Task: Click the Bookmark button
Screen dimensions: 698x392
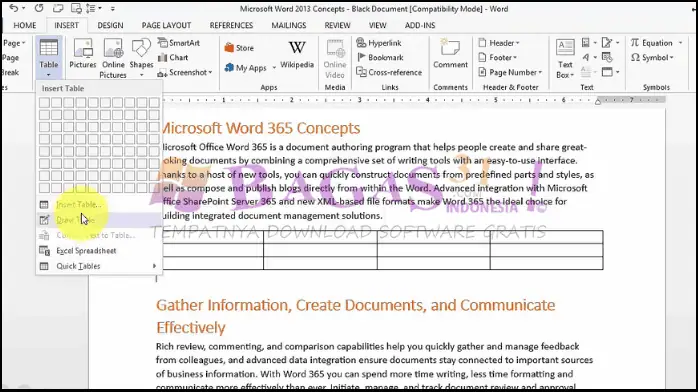Action: click(x=380, y=57)
